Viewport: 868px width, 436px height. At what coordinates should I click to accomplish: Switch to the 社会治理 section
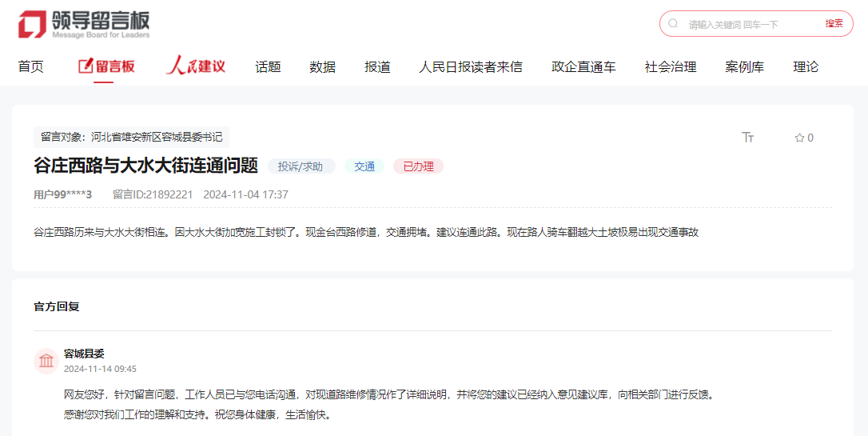(x=671, y=66)
